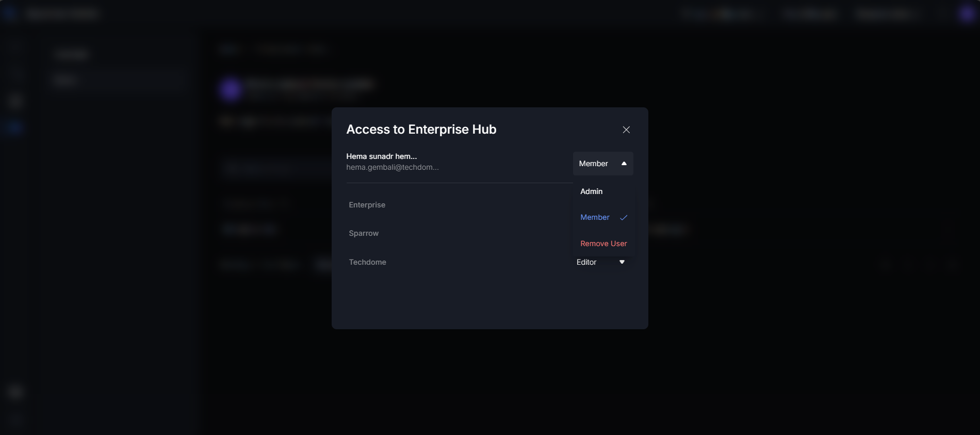Select the Enterprise workspace row

[x=367, y=205]
